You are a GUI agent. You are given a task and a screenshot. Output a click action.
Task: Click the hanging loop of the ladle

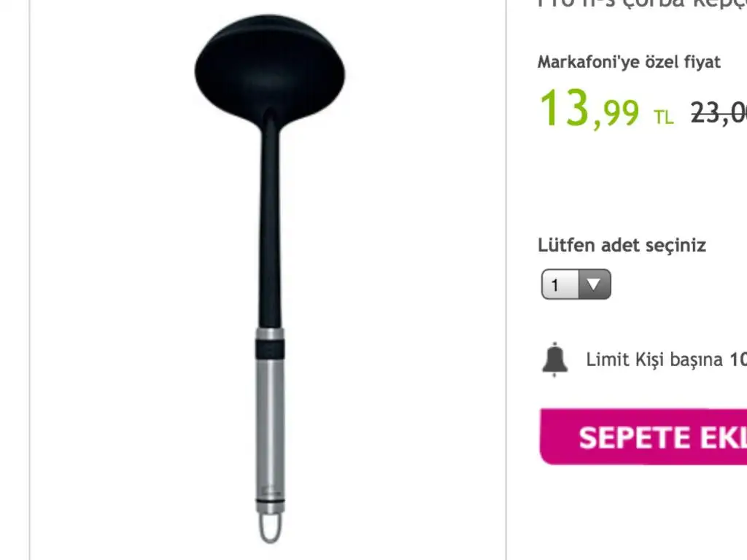[270, 528]
